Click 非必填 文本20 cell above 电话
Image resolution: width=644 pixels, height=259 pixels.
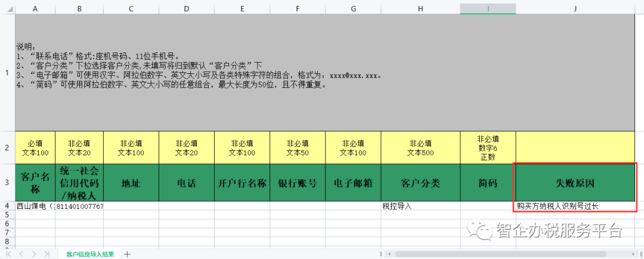pyautogui.click(x=187, y=147)
